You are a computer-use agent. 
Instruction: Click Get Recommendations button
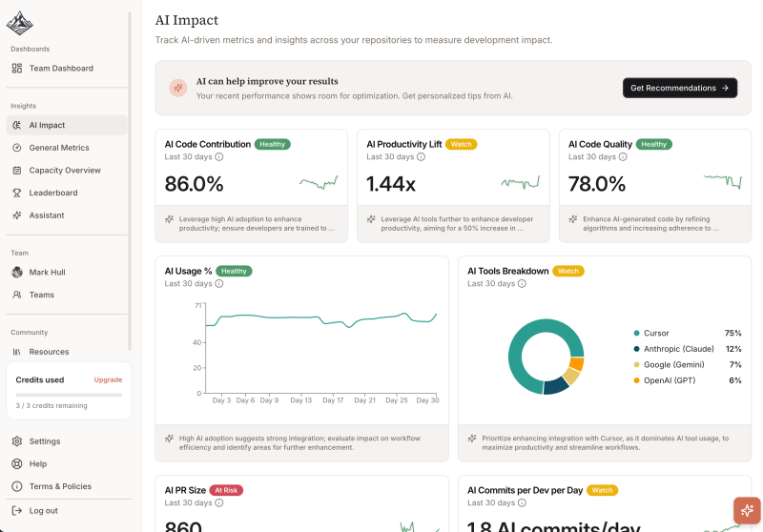[x=680, y=88]
